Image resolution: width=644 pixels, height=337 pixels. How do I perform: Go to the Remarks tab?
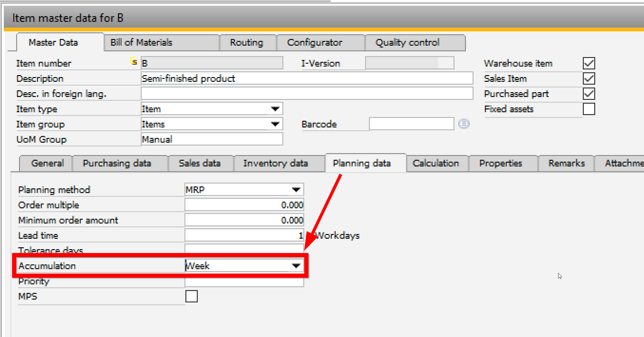566,163
